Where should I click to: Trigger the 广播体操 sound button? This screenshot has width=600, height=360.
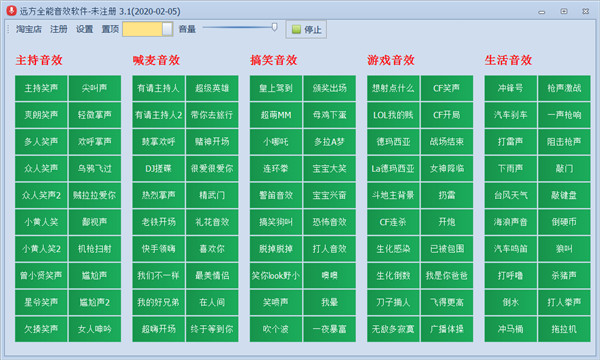tap(447, 329)
